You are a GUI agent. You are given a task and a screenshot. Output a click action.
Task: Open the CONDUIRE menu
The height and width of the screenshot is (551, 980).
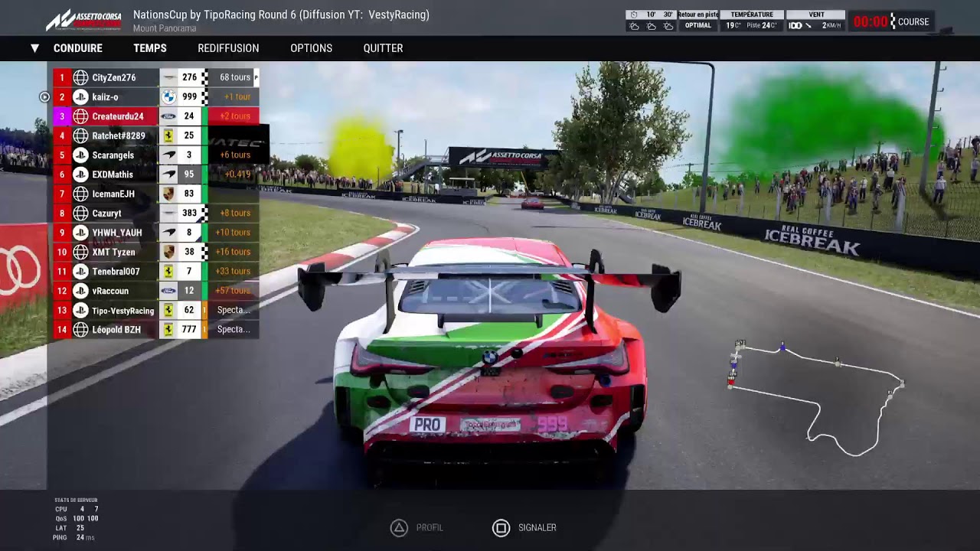coord(78,48)
